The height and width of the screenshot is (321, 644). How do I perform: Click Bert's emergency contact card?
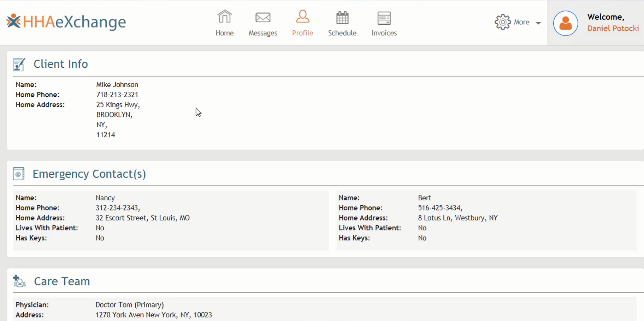pyautogui.click(x=486, y=220)
